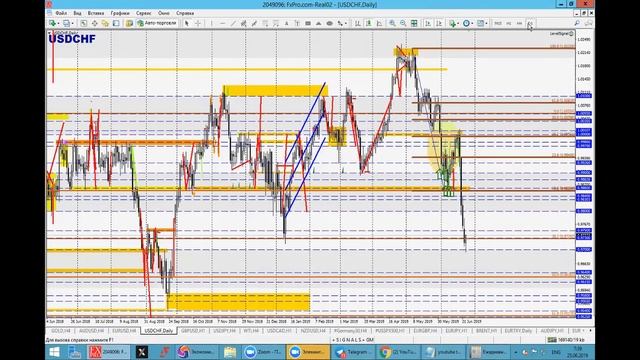Select the trendline drawing tool
The height and width of the screenshot is (360, 640).
[x=233, y=23]
